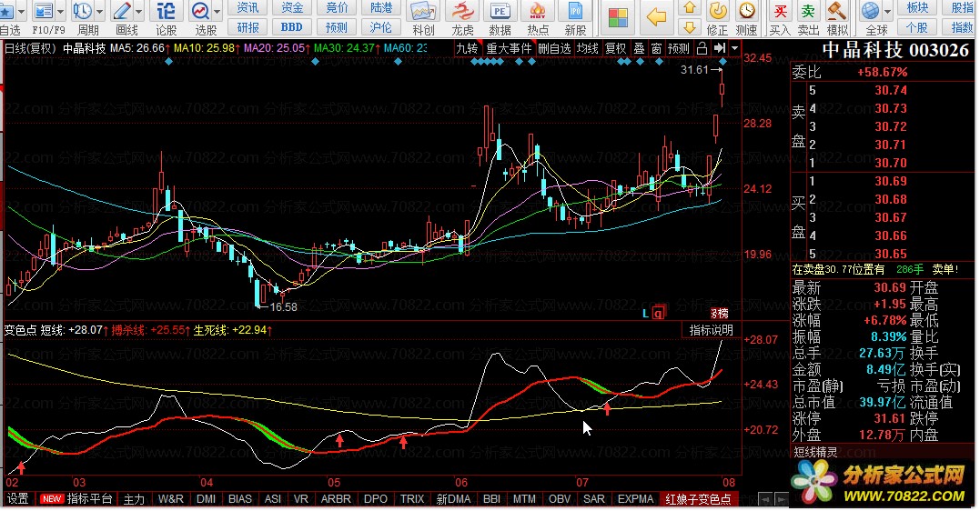Screen dimensions: 980x511
Task: Go back with the left arrow icon
Action: pyautogui.click(x=656, y=17)
